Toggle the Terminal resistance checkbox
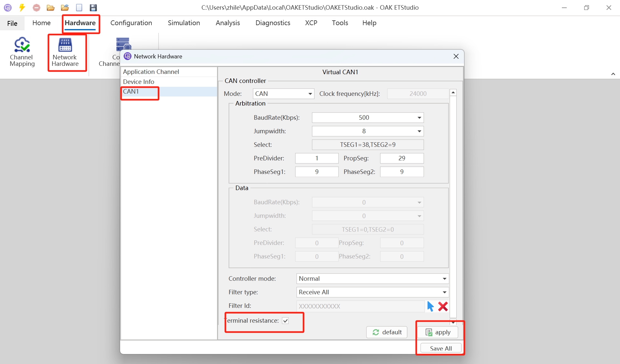The image size is (620, 364). pyautogui.click(x=285, y=320)
